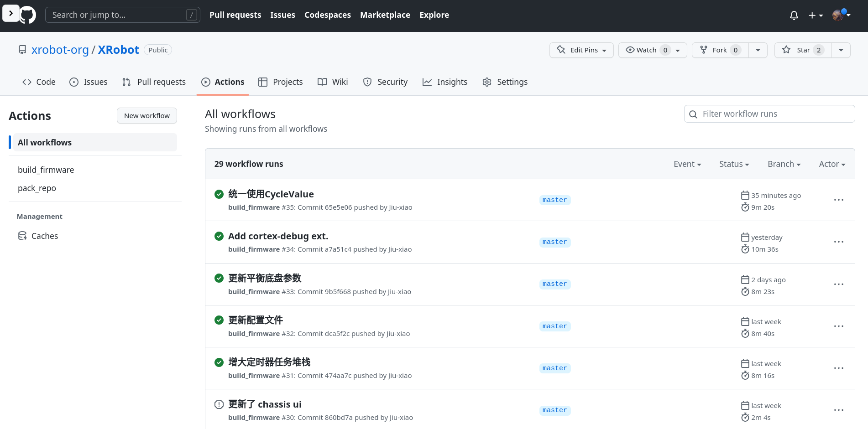Expand the Fork options arrow
The width and height of the screenshot is (868, 429).
pos(758,50)
